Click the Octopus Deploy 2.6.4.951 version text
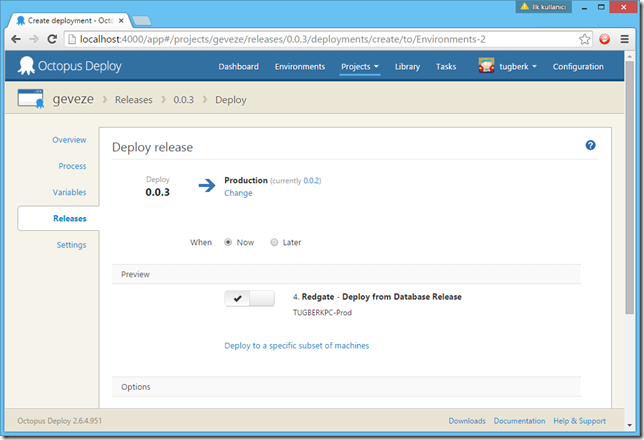644x440 pixels. click(x=60, y=421)
